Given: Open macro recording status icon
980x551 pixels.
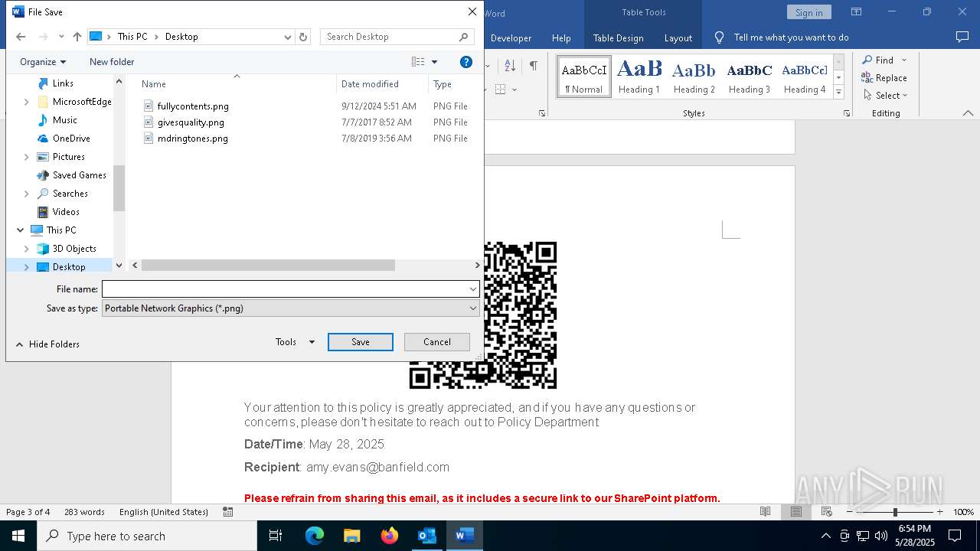Looking at the screenshot, I should (x=227, y=512).
